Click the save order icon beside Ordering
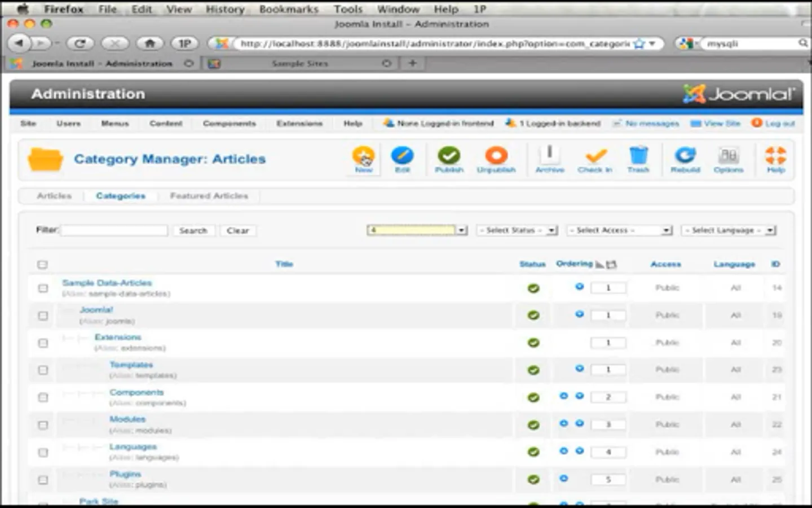 coord(611,264)
